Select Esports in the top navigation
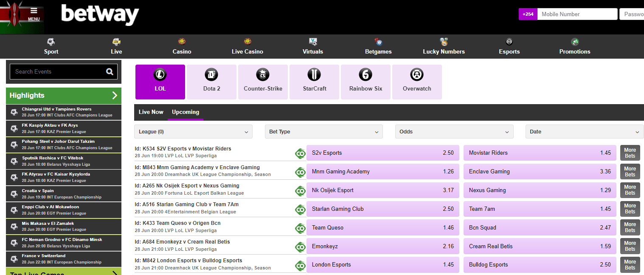The image size is (644, 275). click(509, 46)
